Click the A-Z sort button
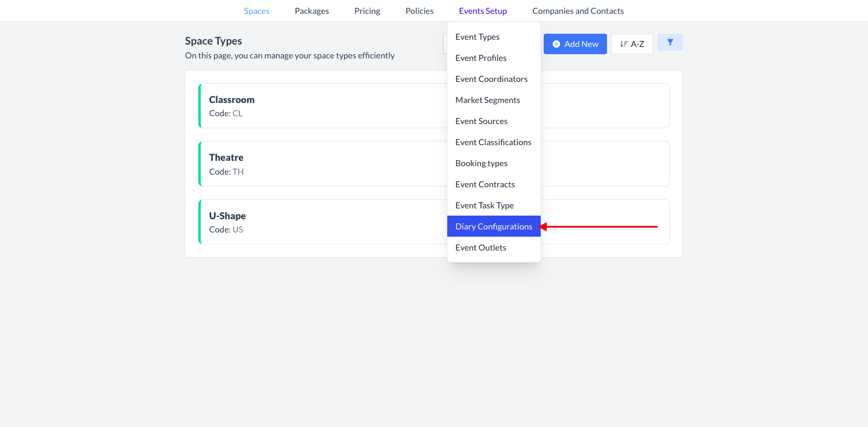868x427 pixels. point(632,44)
